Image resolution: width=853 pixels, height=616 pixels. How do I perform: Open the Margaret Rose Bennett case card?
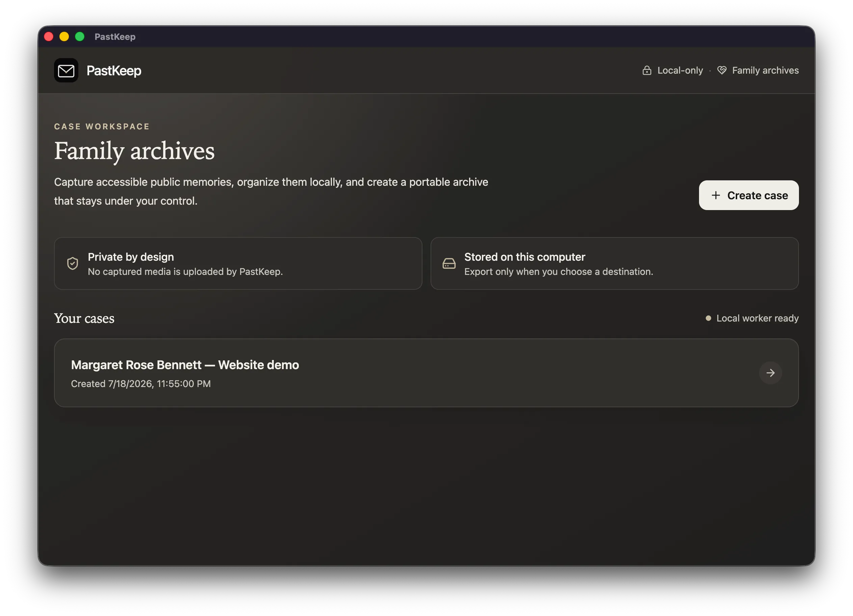click(426, 373)
